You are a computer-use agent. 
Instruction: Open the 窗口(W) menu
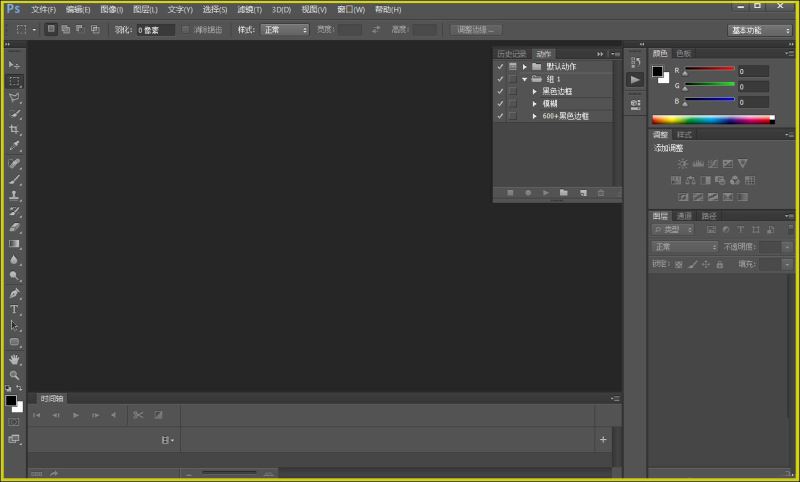[x=351, y=10]
